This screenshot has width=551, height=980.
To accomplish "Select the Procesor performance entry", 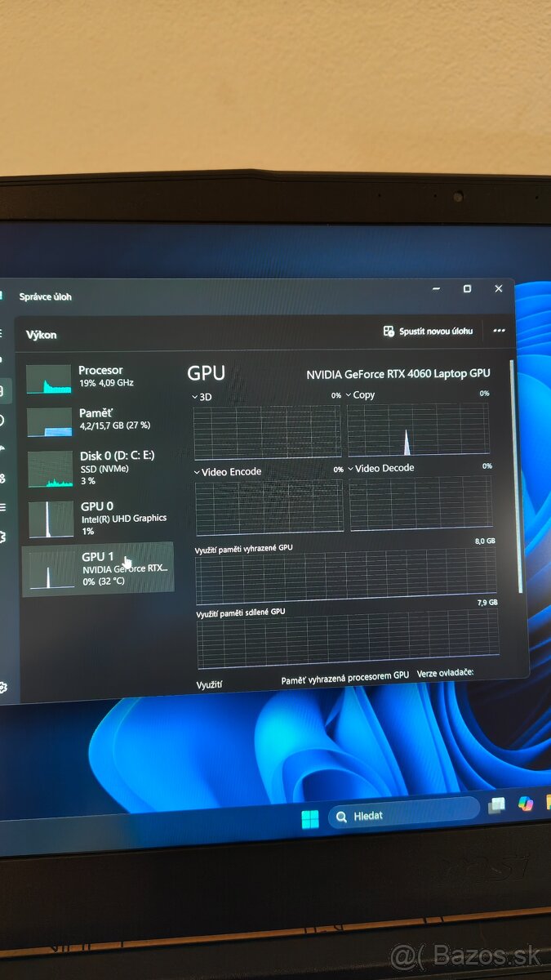I will pos(100,377).
